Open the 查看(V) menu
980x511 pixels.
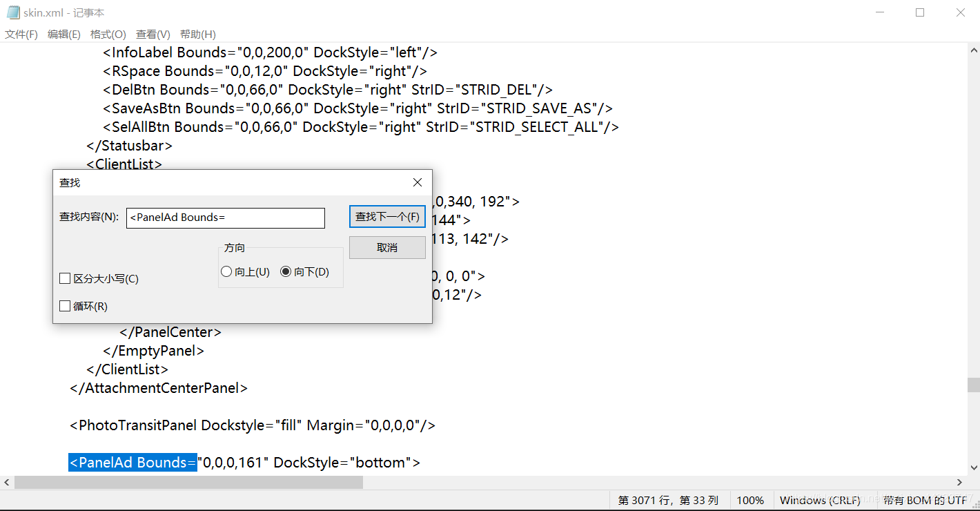point(153,34)
